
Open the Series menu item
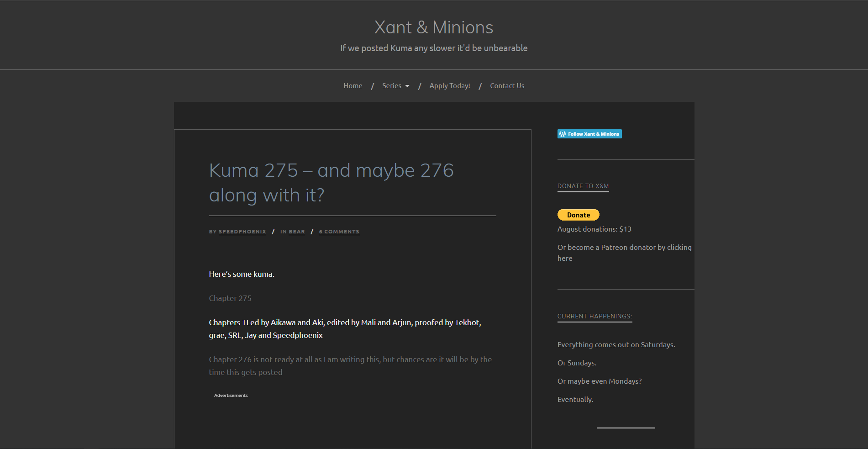point(392,86)
